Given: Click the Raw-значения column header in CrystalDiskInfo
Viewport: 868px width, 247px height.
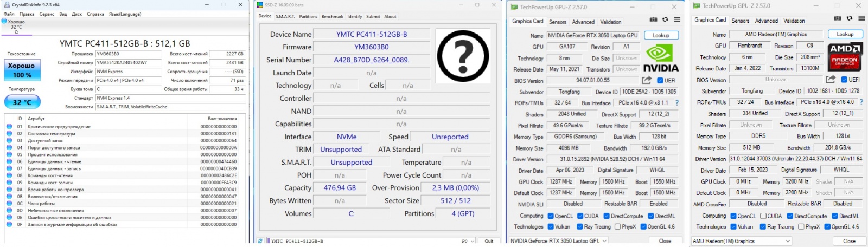Looking at the screenshot, I should coord(222,119).
